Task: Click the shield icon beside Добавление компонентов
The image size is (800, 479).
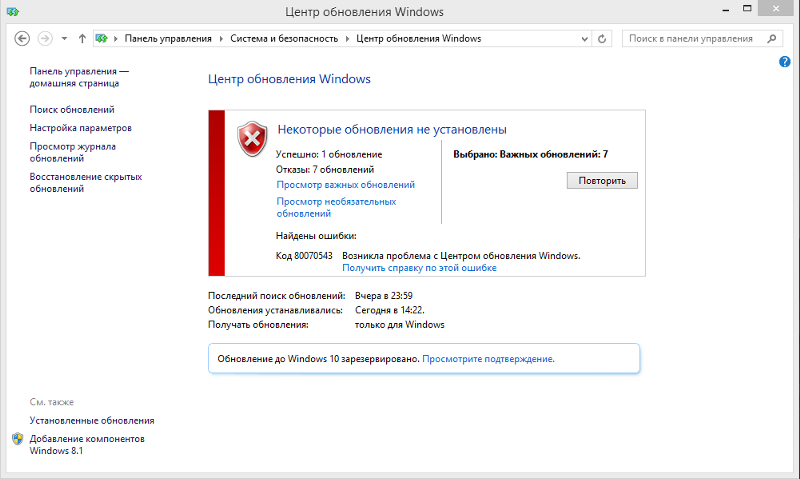Action: tap(18, 439)
